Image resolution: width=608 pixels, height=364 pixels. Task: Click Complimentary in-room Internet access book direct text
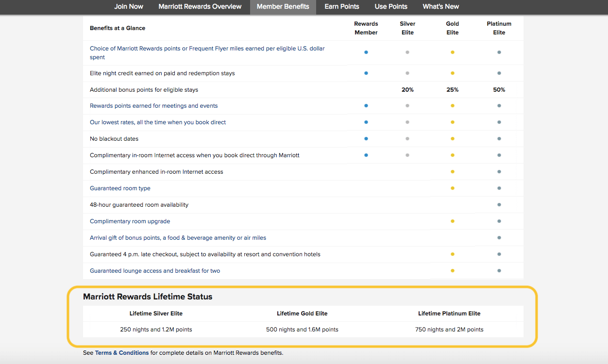click(x=195, y=155)
